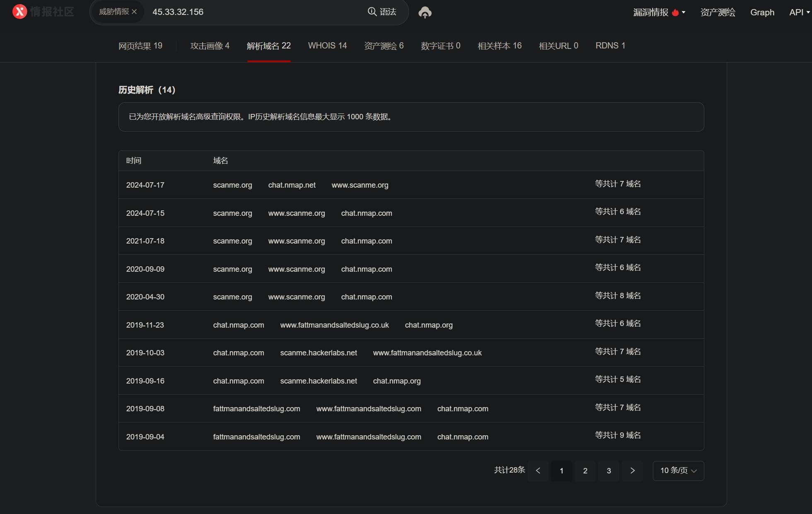The height and width of the screenshot is (514, 812).
Task: Open 资产测绘 in top navigation
Action: (x=718, y=12)
